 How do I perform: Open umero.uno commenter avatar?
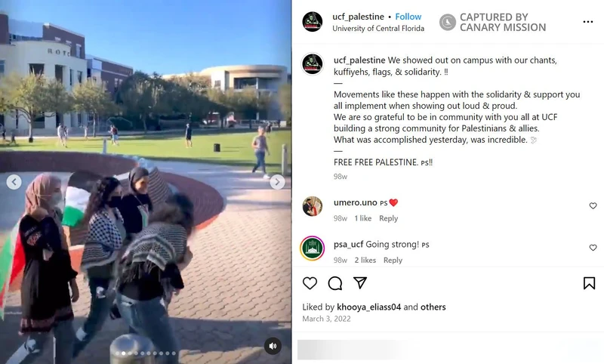[312, 206]
